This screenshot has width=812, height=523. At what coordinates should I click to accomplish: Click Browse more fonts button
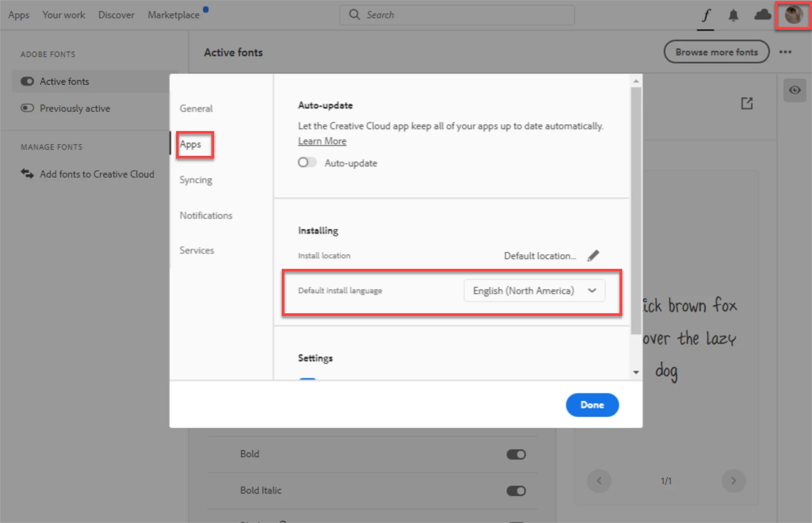[x=716, y=52]
